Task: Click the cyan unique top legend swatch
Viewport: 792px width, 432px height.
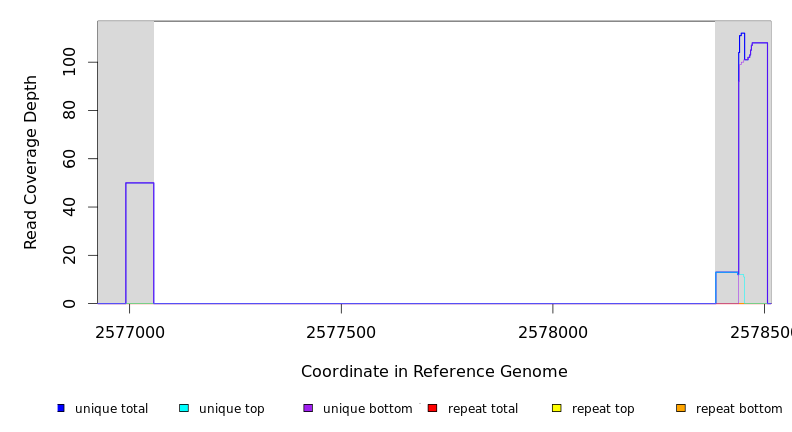Action: 184,408
